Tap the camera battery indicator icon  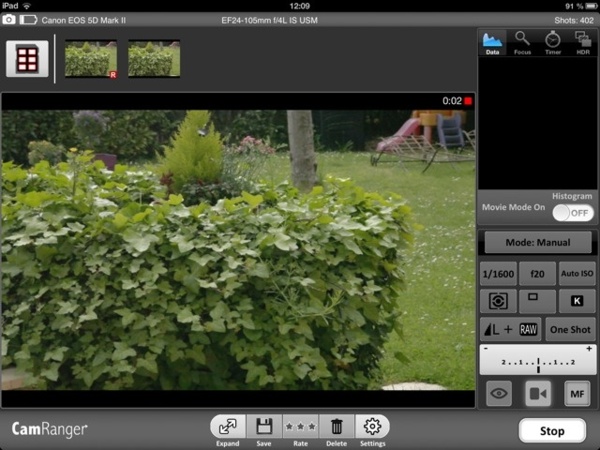(28, 20)
